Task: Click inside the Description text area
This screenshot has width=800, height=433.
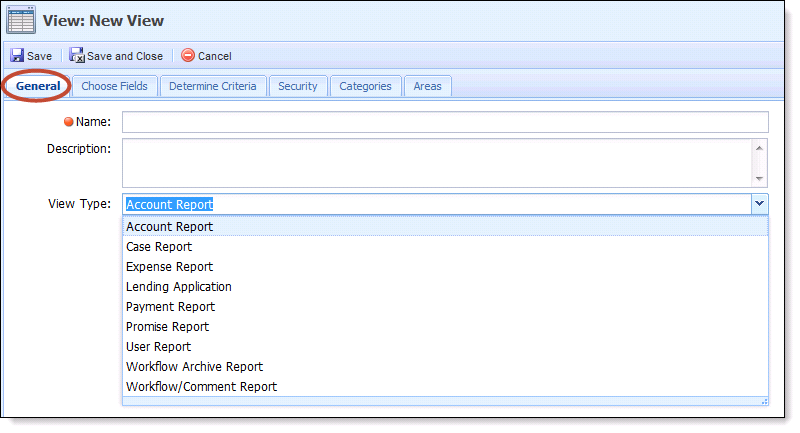Action: point(437,163)
